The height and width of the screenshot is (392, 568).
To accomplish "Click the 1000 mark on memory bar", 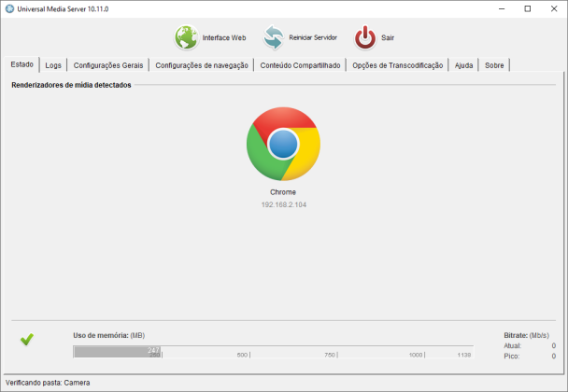I will (x=416, y=355).
